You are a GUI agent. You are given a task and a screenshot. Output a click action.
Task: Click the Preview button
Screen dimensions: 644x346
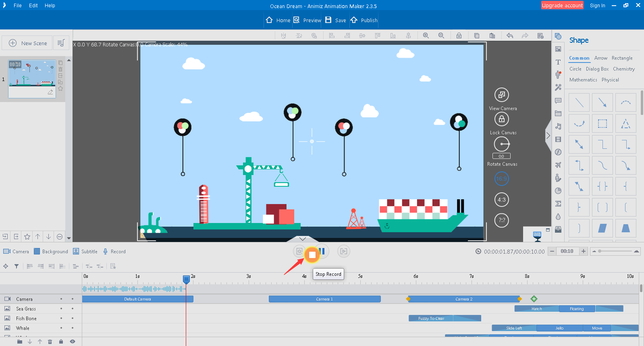pos(307,20)
